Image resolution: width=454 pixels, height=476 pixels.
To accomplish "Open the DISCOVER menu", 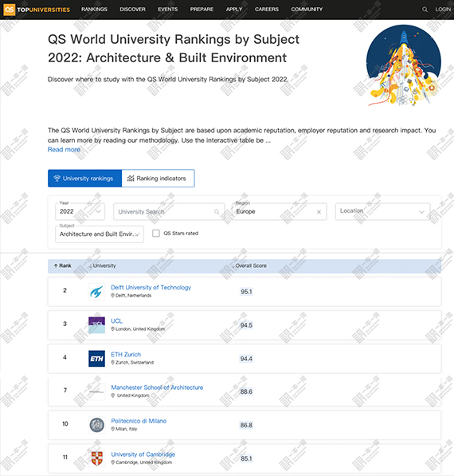I will [132, 10].
